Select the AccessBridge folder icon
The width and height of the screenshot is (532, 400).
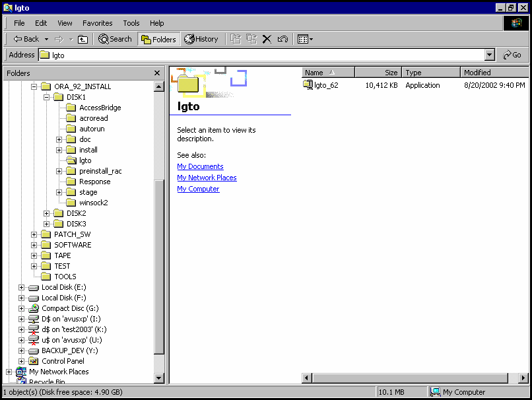[x=71, y=108]
